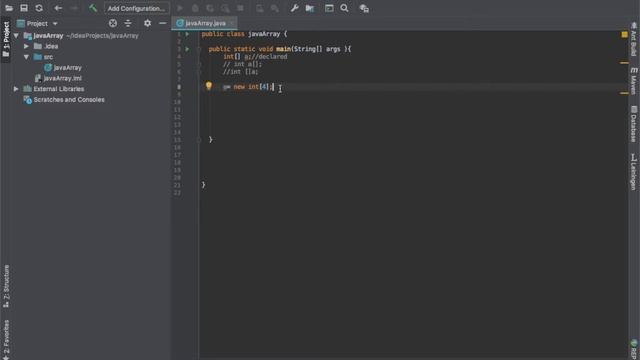Click the locate target circle icon in Project panel
The image size is (640, 360).
click(x=113, y=24)
